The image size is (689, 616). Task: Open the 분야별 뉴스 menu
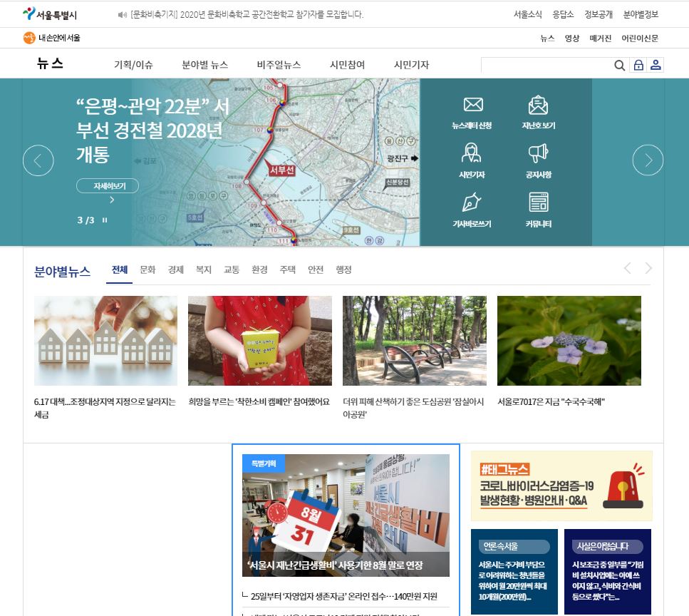(204, 65)
